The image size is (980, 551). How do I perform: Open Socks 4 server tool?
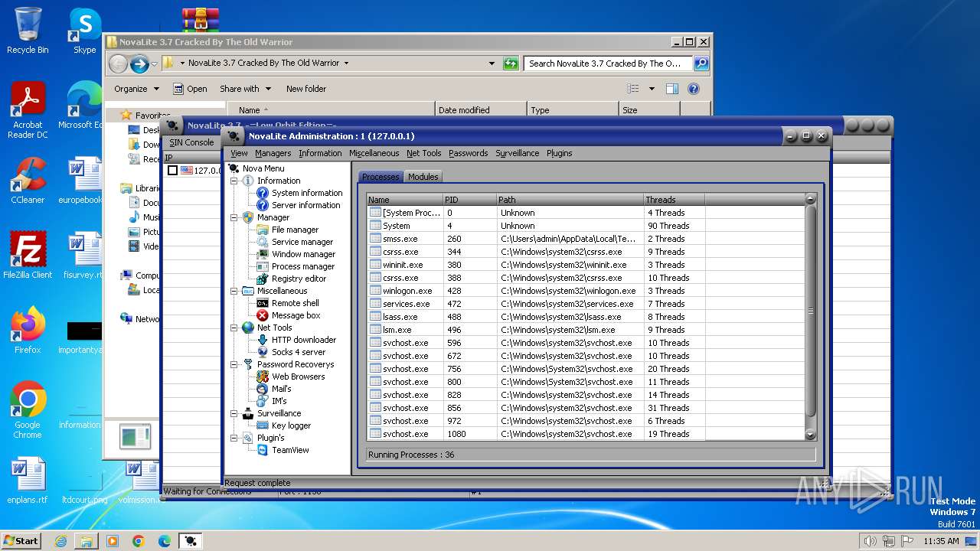point(298,352)
